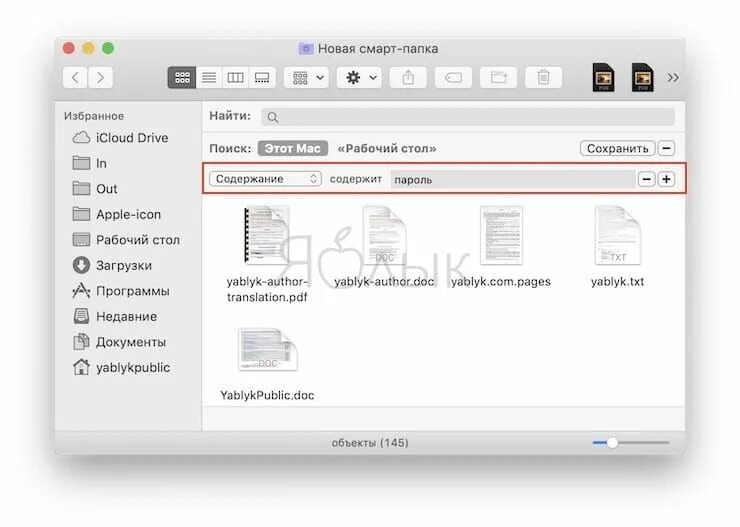Viewport: 740px width, 527px height.
Task: Click the New Folder toolbar icon
Action: point(498,77)
